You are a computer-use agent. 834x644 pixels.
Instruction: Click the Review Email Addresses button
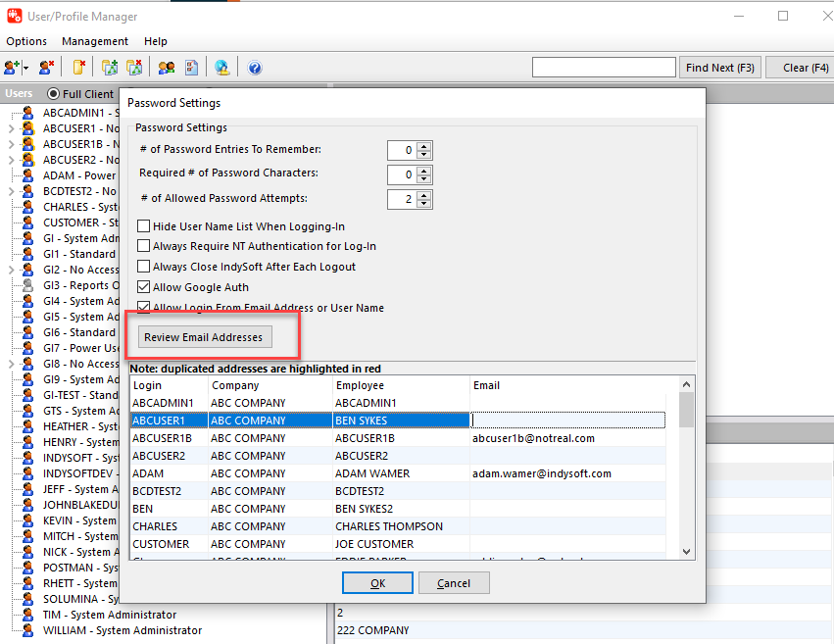(204, 337)
